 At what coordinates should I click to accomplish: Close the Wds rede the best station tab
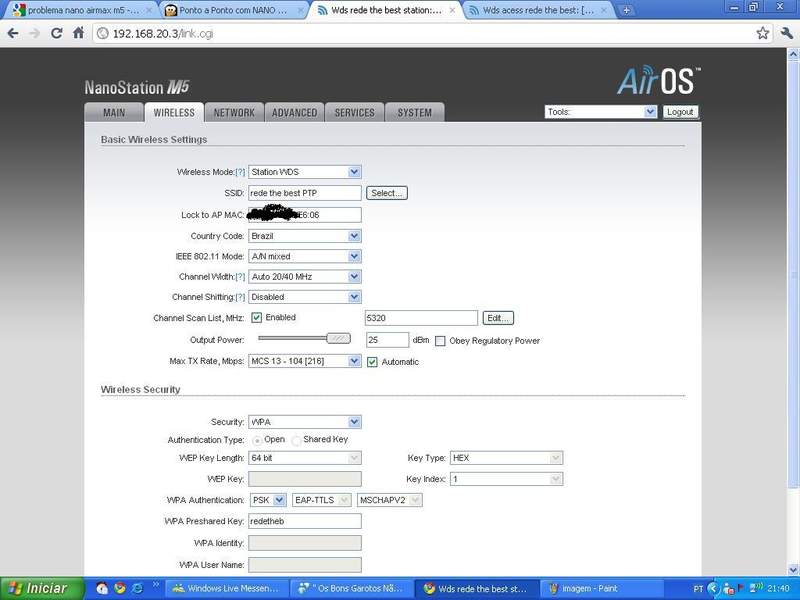tap(452, 10)
